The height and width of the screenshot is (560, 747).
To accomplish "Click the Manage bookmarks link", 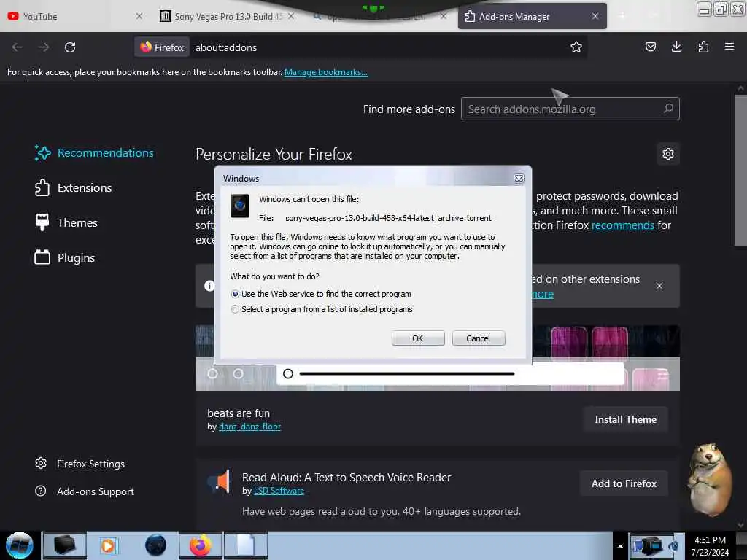I will point(326,72).
